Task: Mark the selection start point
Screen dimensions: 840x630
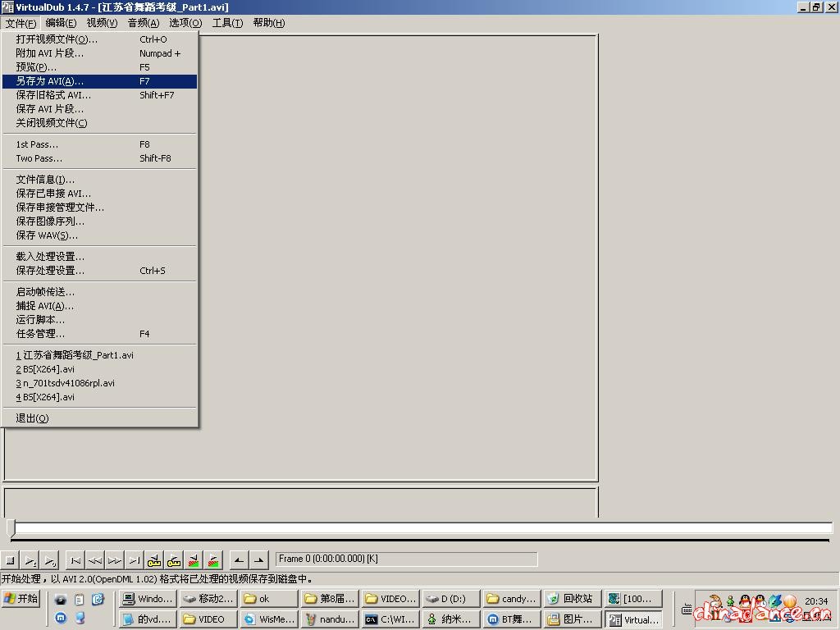Action: point(239,561)
